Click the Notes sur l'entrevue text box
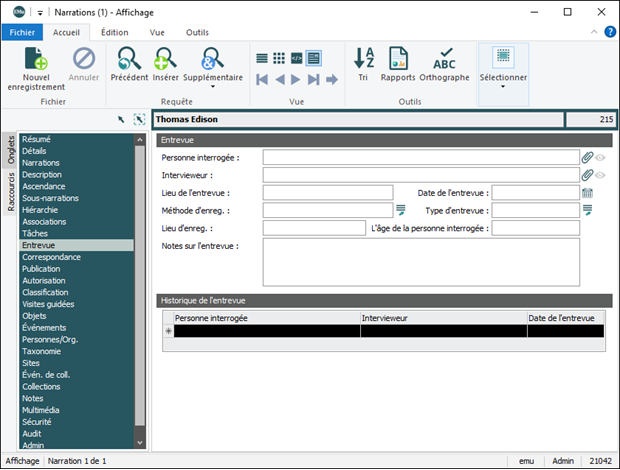620x470 pixels. pyautogui.click(x=421, y=261)
